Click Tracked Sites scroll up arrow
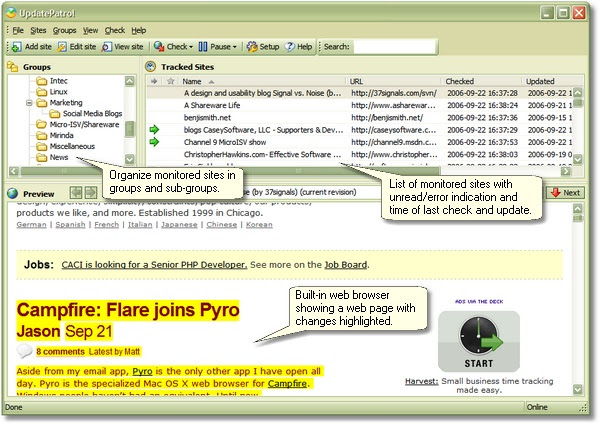This screenshot has height=425, width=600. click(x=578, y=92)
